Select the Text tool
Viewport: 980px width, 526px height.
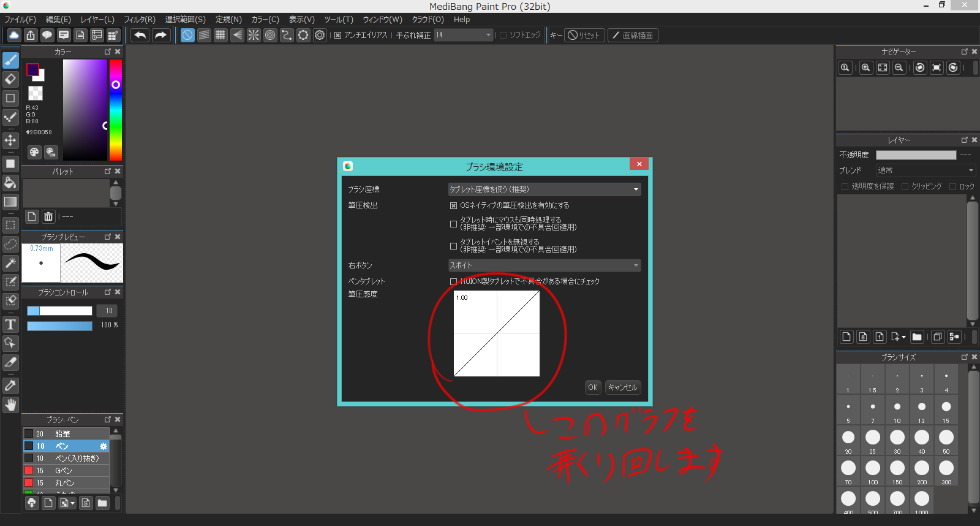pos(10,324)
